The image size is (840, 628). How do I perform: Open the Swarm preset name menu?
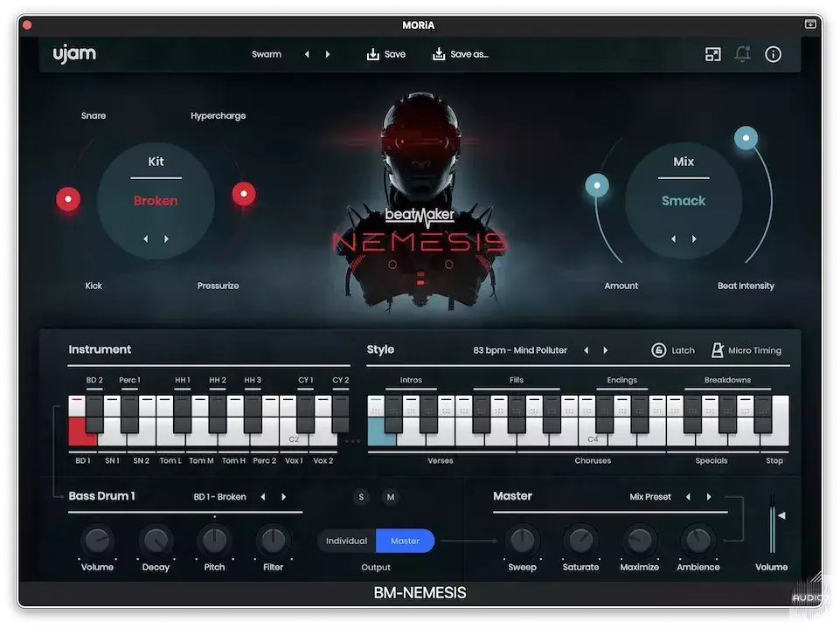(x=267, y=54)
